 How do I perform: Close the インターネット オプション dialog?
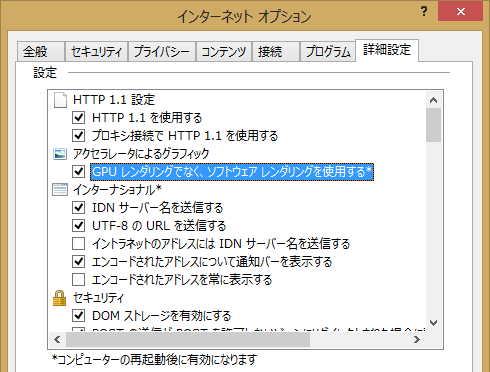tap(460, 12)
